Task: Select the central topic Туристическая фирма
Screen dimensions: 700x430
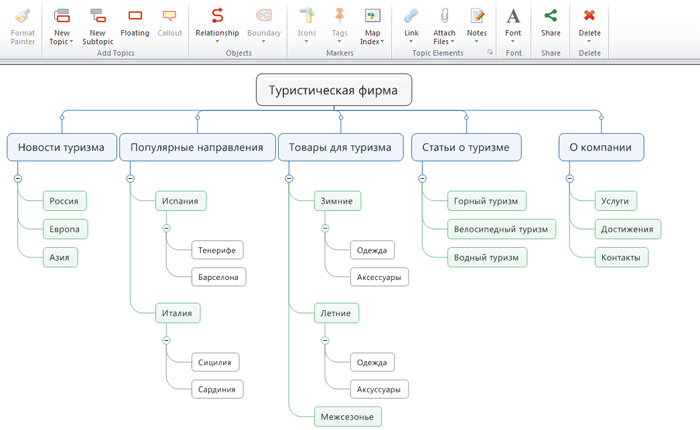Action: tap(333, 90)
